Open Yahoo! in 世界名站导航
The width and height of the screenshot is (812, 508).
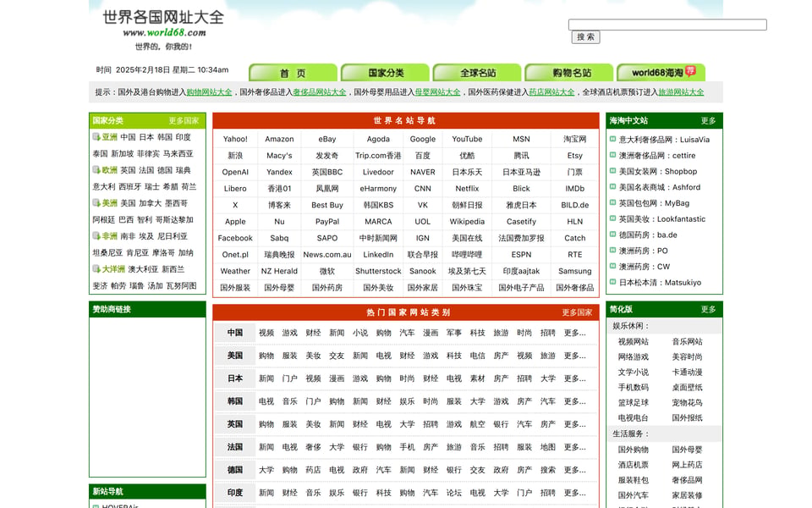(235, 139)
